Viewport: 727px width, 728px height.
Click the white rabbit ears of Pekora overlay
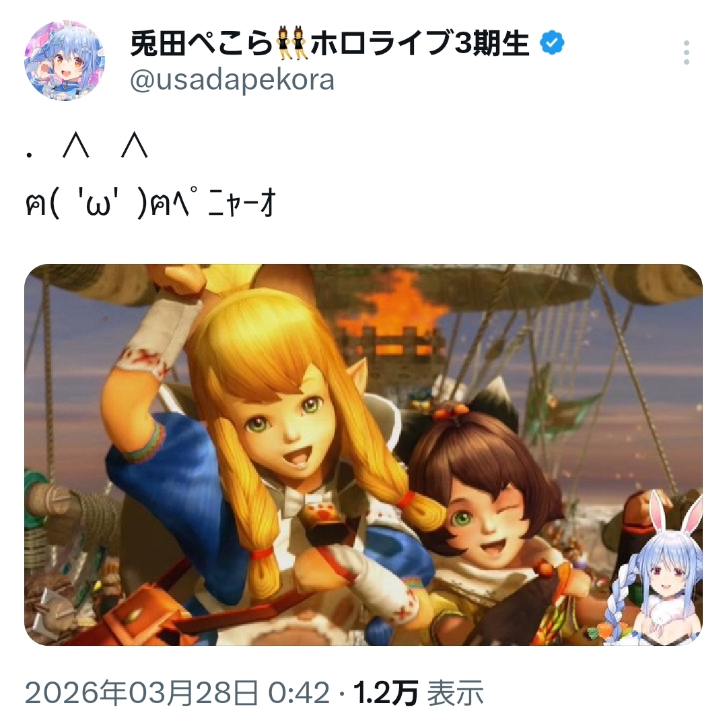point(672,514)
